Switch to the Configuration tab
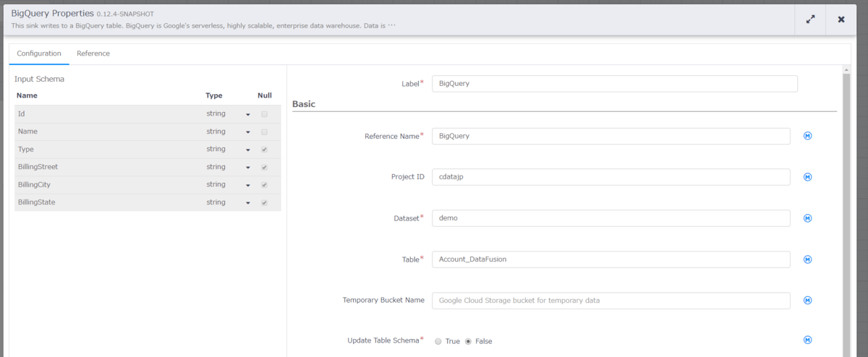The image size is (868, 357). tap(39, 53)
